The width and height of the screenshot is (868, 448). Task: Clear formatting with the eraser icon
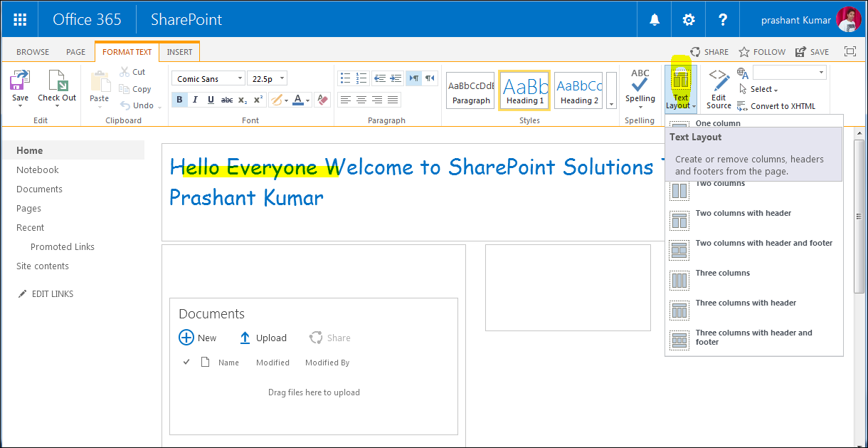[x=323, y=100]
